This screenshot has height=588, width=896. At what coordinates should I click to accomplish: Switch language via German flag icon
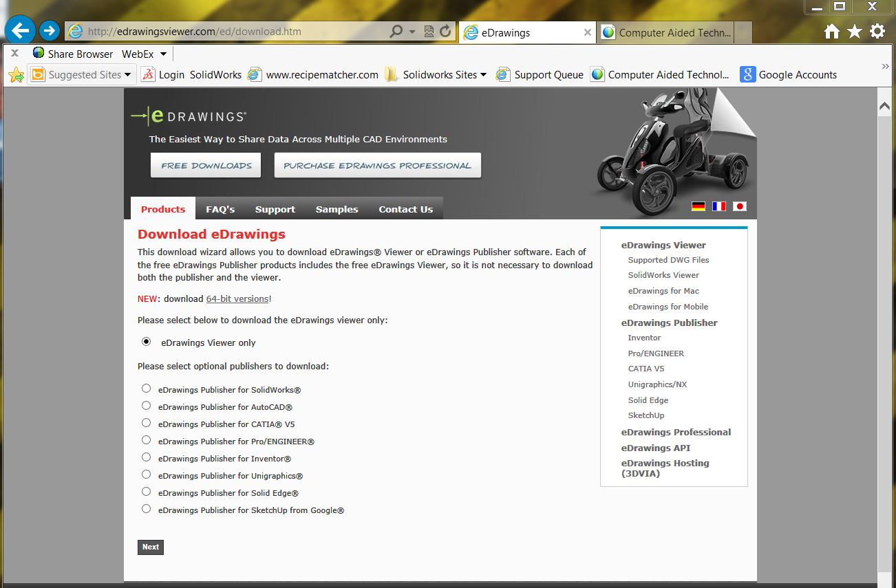698,206
